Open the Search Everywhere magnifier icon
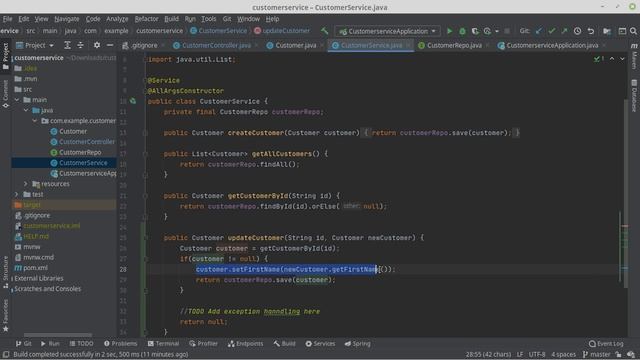Screen dimensions: 640x360 pyautogui.click(x=633, y=31)
